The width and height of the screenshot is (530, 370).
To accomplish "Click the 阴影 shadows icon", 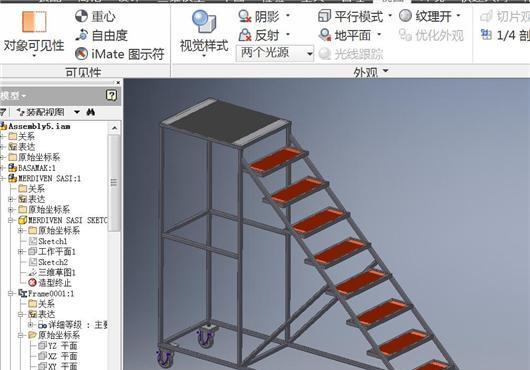I will coord(244,16).
